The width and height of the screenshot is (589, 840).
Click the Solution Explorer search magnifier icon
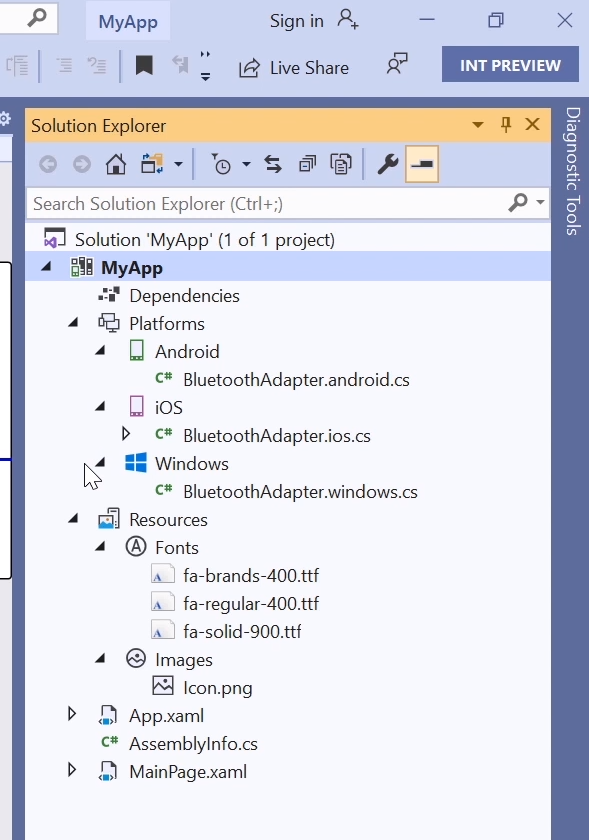click(518, 203)
